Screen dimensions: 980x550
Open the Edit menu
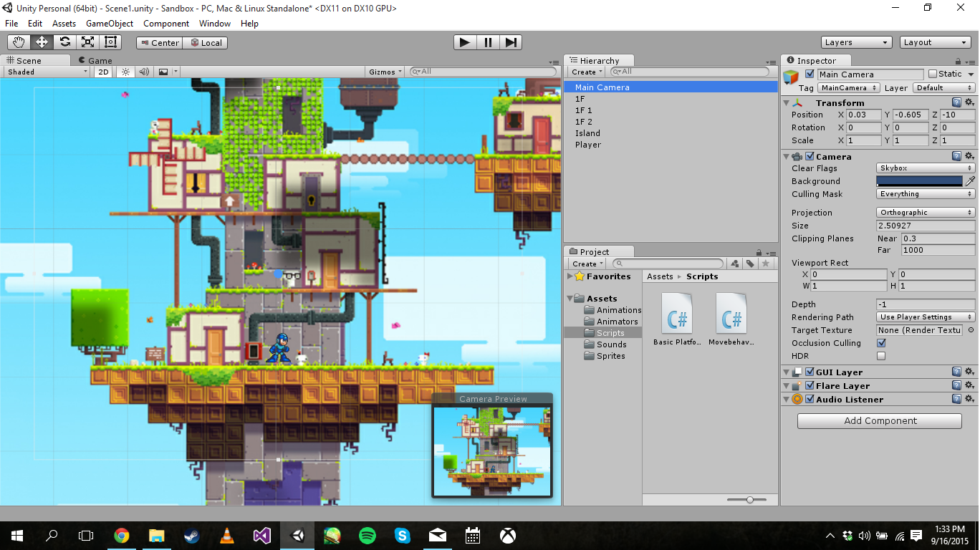35,23
